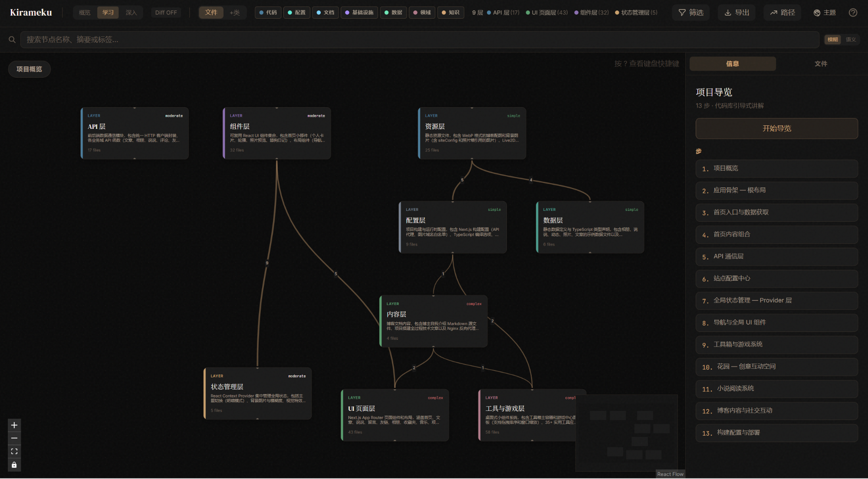Image resolution: width=868 pixels, height=479 pixels.
Task: Change theme via 主题 button
Action: (825, 13)
